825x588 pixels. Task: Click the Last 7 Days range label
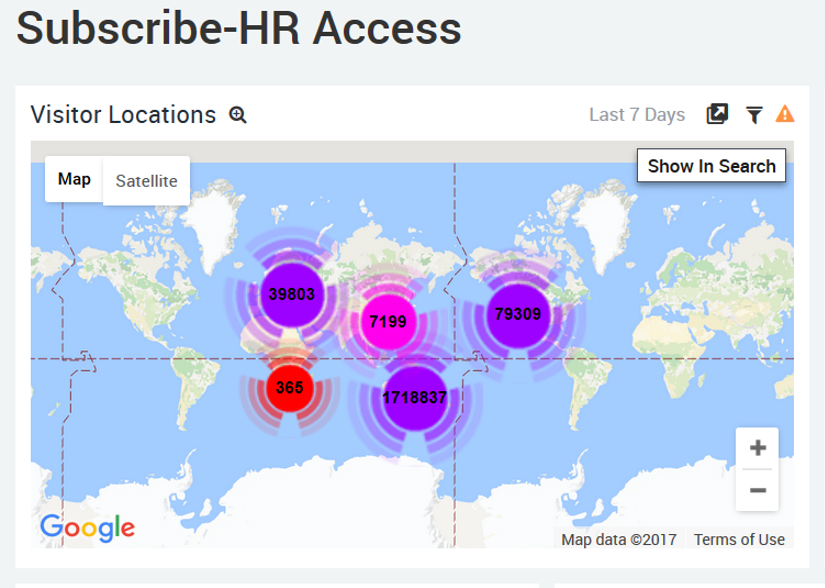pyautogui.click(x=637, y=115)
